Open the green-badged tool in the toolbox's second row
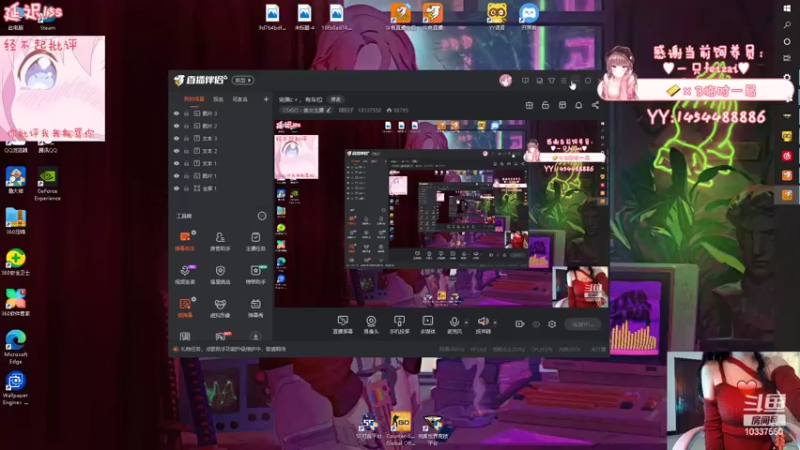 point(256,274)
